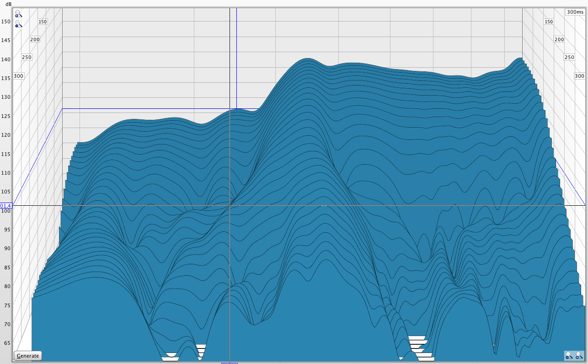This screenshot has height=364, width=588.
Task: Click the 300ms time range label
Action: tap(575, 12)
